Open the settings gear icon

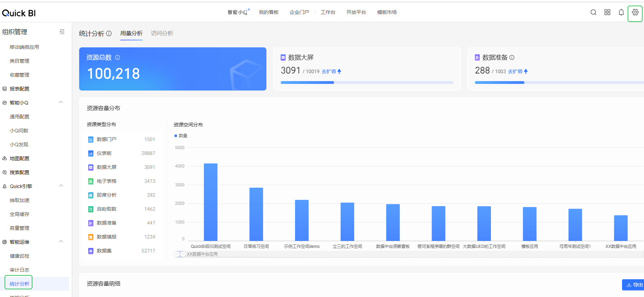[x=635, y=13]
